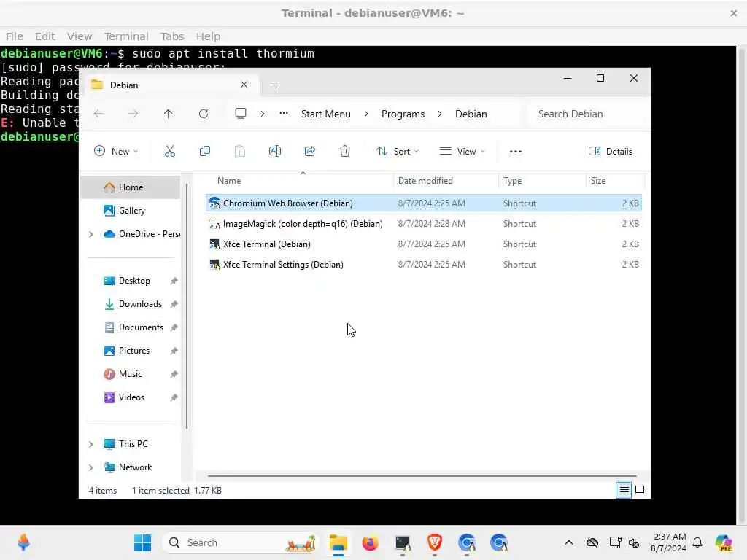This screenshot has width=747, height=560.
Task: Open File Explorer in taskbar
Action: click(338, 542)
